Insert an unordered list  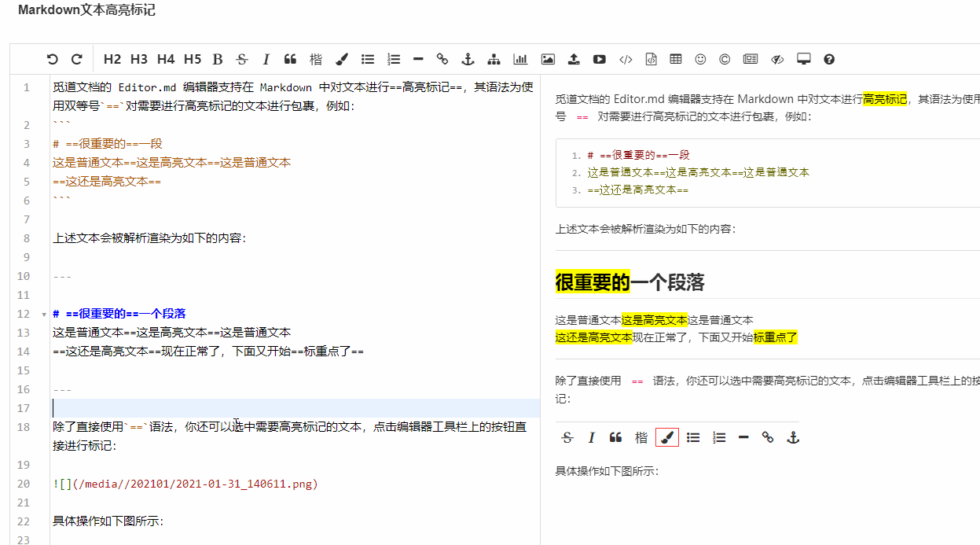pos(367,59)
